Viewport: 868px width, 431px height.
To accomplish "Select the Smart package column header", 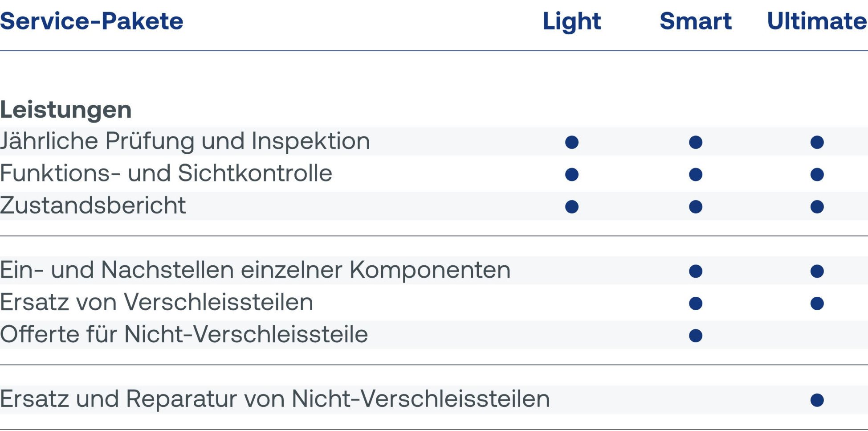I will (696, 21).
